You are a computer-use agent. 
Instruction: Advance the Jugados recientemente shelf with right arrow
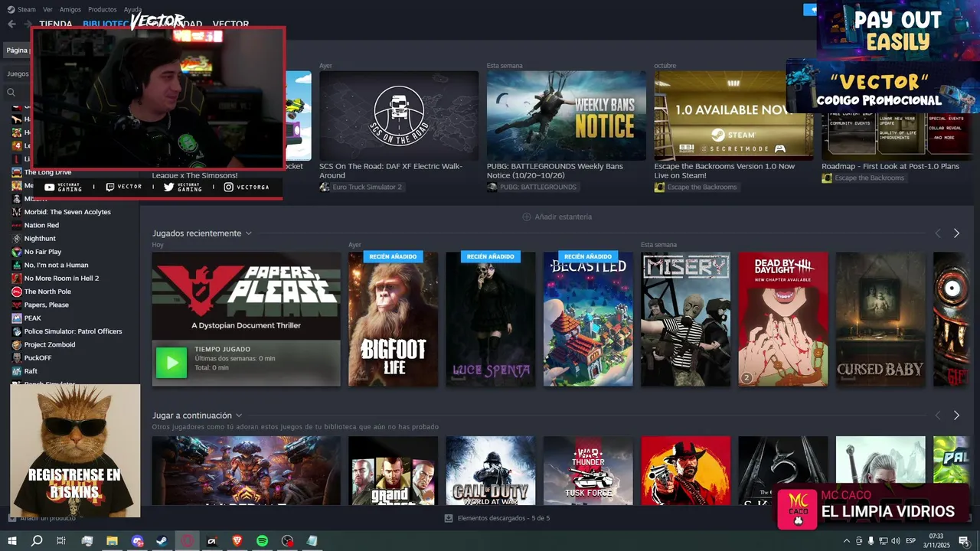956,233
